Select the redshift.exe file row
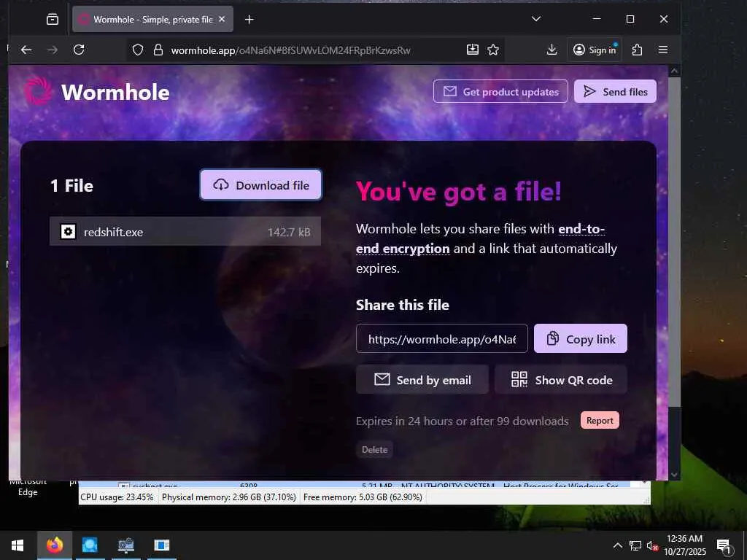Screen dimensions: 747x560 tap(185, 231)
